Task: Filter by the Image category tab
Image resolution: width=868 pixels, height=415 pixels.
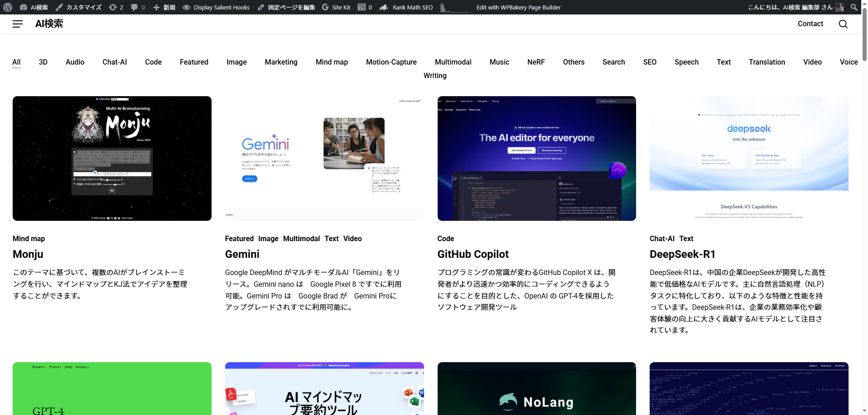Action: pyautogui.click(x=236, y=62)
